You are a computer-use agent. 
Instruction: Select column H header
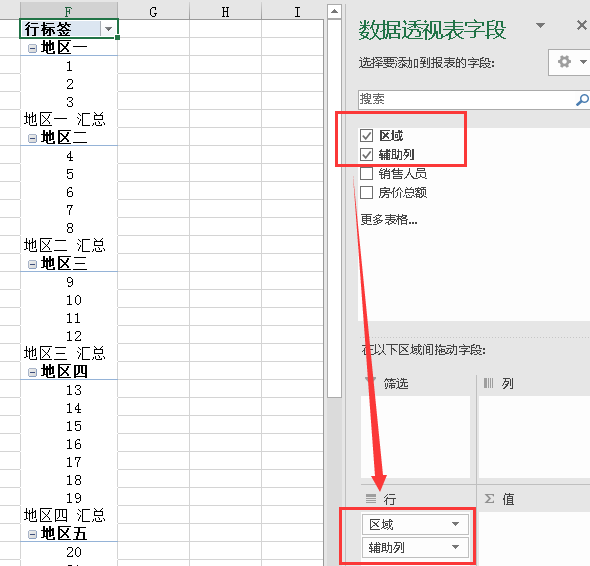(225, 12)
